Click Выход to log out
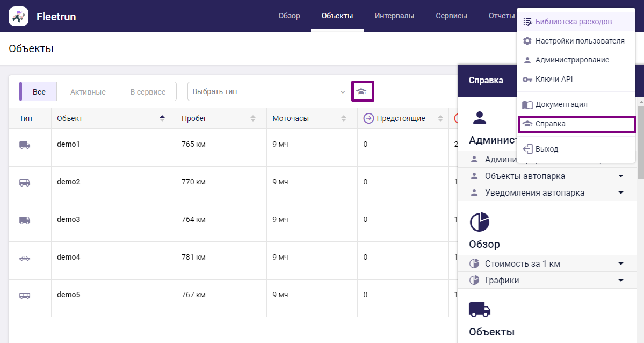 547,149
